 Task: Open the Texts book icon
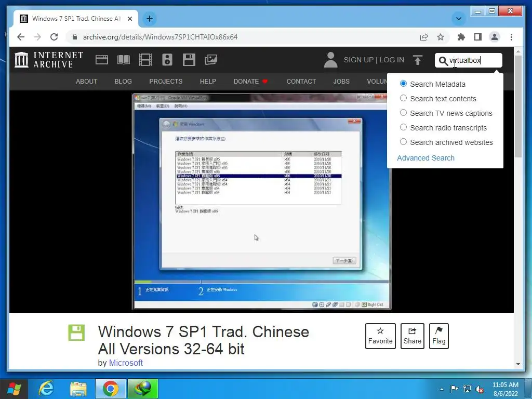tap(124, 60)
